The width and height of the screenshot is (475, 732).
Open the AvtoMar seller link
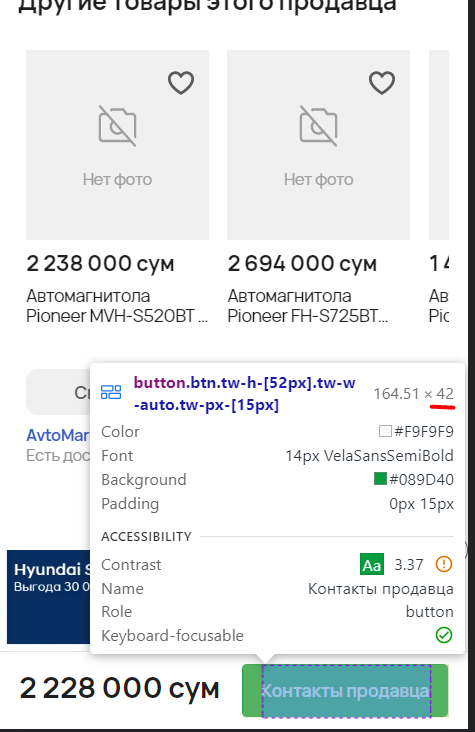57,436
